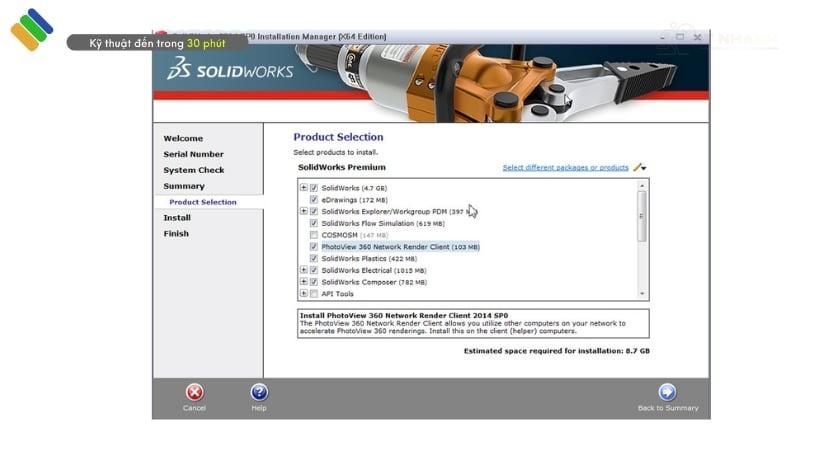Uncheck the eDrawings checkbox
The width and height of the screenshot is (820, 450).
point(314,200)
